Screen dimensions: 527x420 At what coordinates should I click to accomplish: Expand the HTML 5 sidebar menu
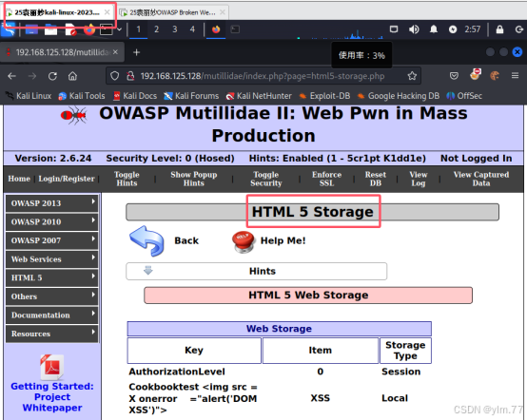click(x=51, y=277)
